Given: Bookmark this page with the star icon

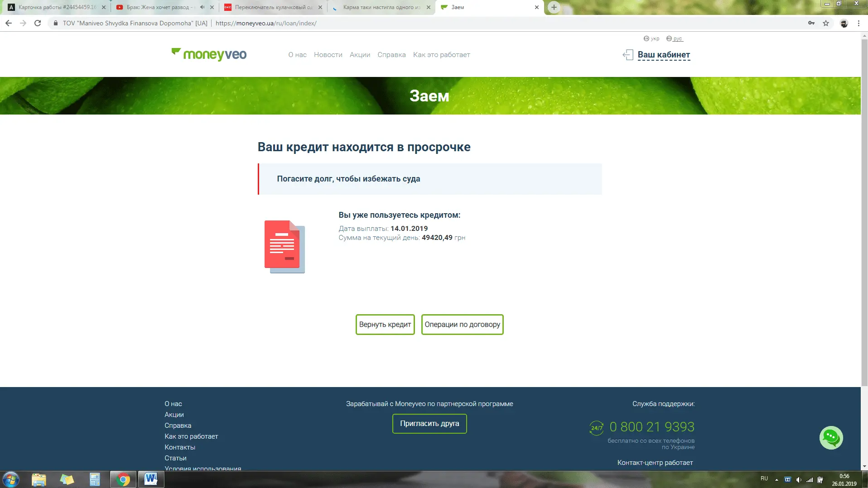Looking at the screenshot, I should tap(826, 23).
